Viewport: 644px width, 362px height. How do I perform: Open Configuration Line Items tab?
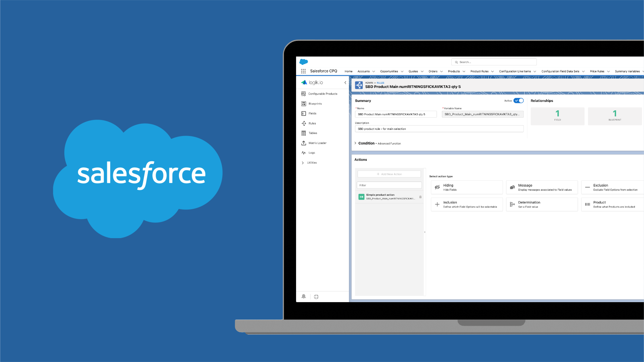515,72
